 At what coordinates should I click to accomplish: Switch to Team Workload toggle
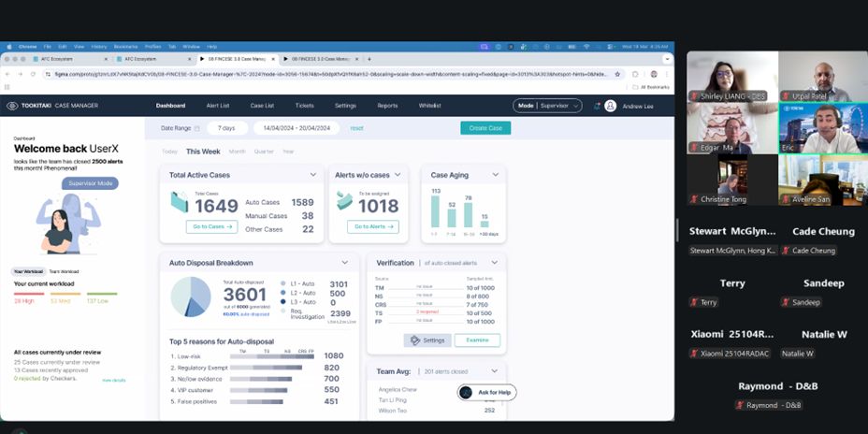point(64,271)
